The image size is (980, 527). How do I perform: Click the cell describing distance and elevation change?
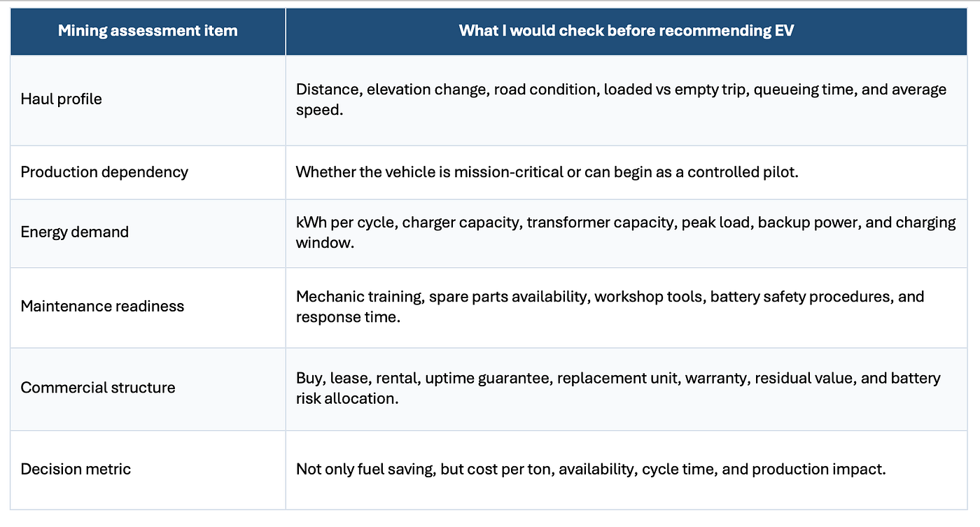[x=626, y=100]
